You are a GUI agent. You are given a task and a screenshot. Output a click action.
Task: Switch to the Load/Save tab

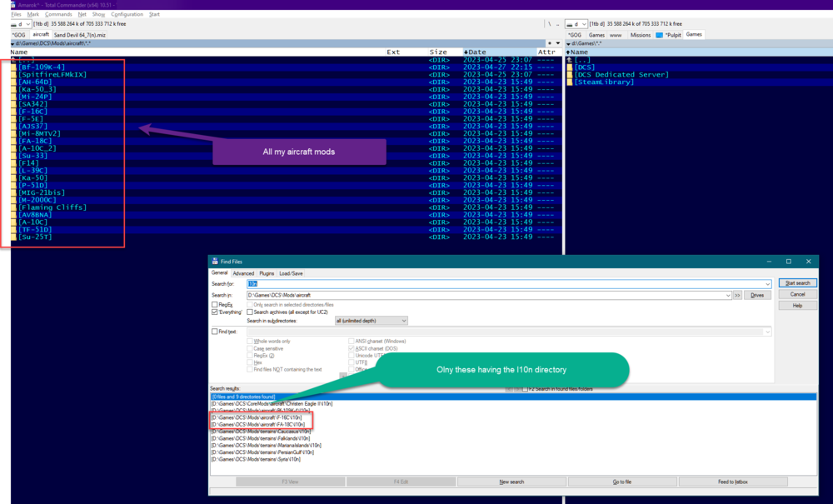291,273
